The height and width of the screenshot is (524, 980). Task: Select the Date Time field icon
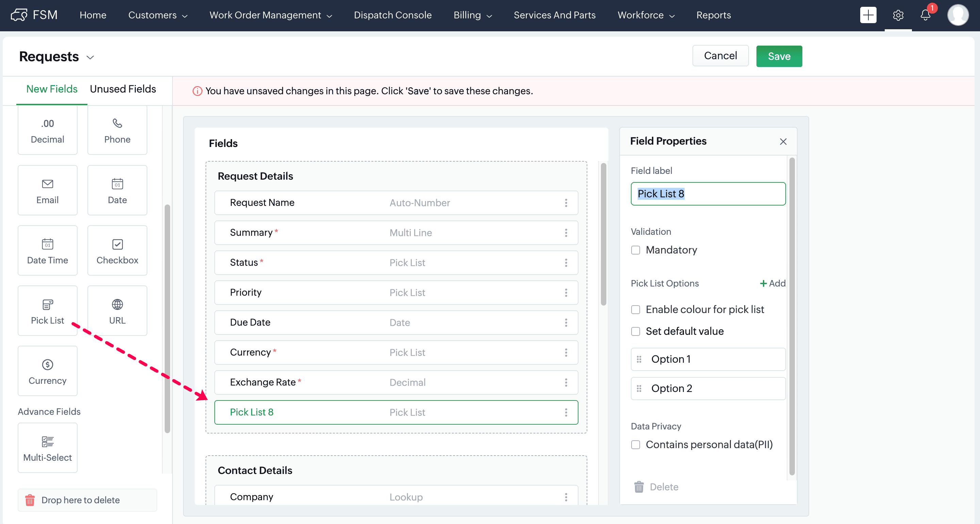pos(47,244)
